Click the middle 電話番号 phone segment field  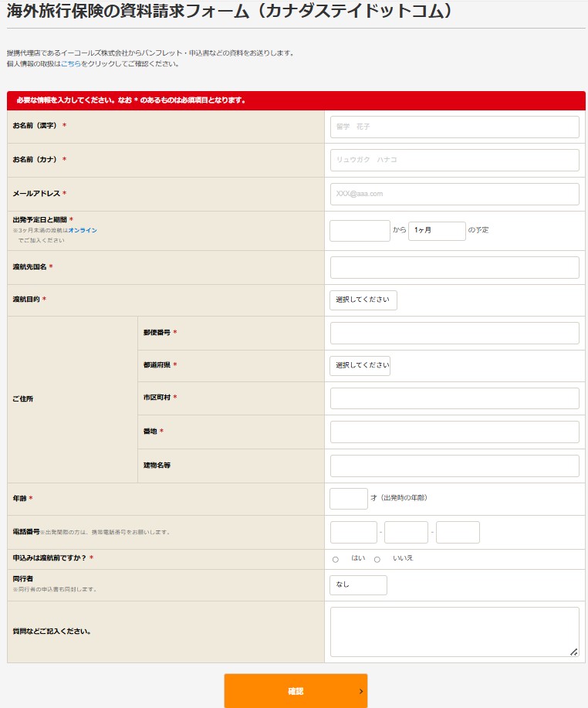click(406, 533)
